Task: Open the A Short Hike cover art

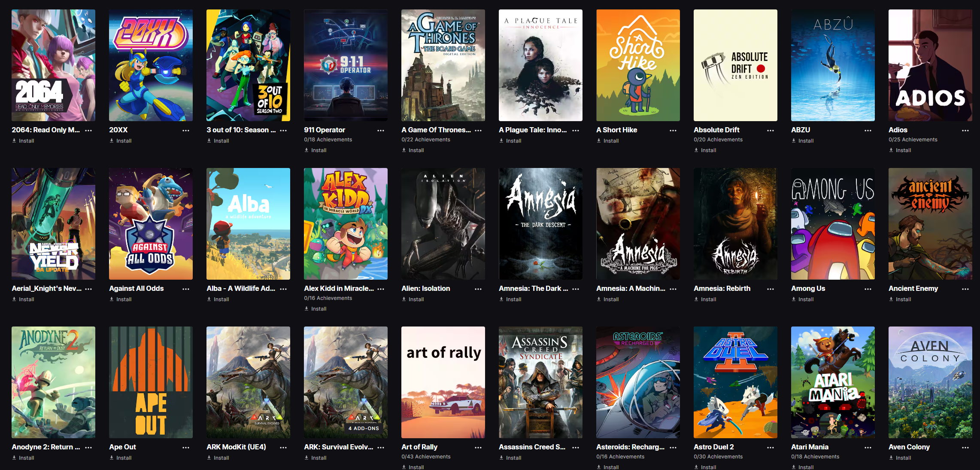Action: click(638, 65)
